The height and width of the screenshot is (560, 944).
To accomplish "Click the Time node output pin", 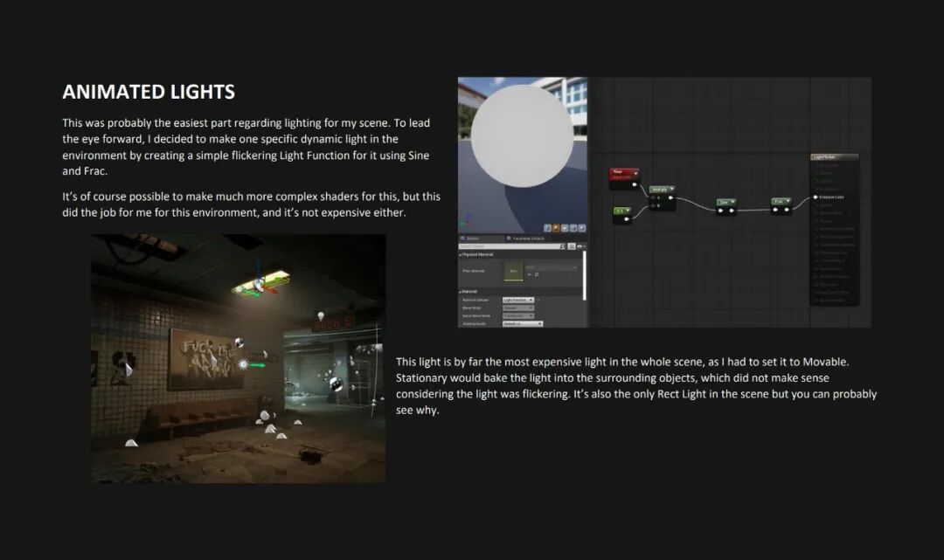I will tap(635, 184).
